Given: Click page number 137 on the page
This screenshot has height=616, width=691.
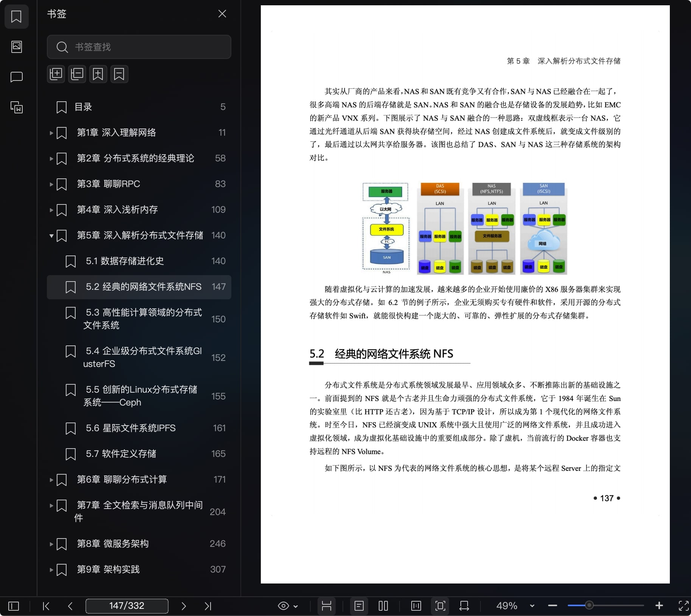Looking at the screenshot, I should (607, 498).
